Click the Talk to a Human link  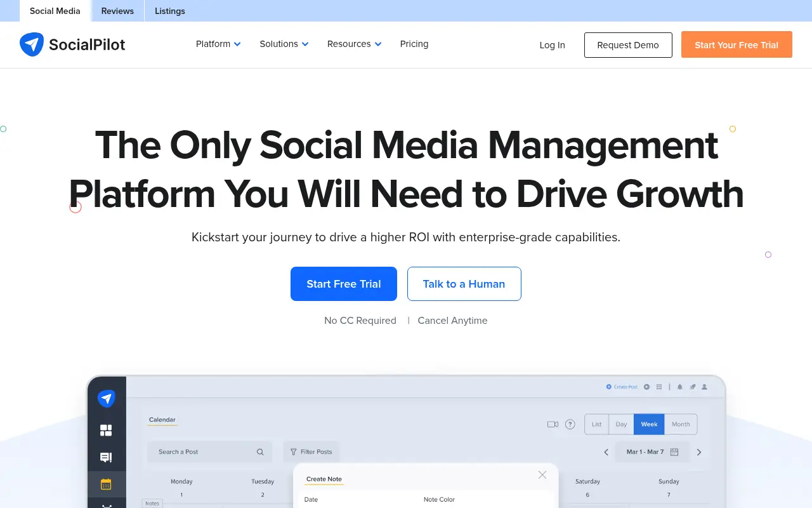coord(464,284)
